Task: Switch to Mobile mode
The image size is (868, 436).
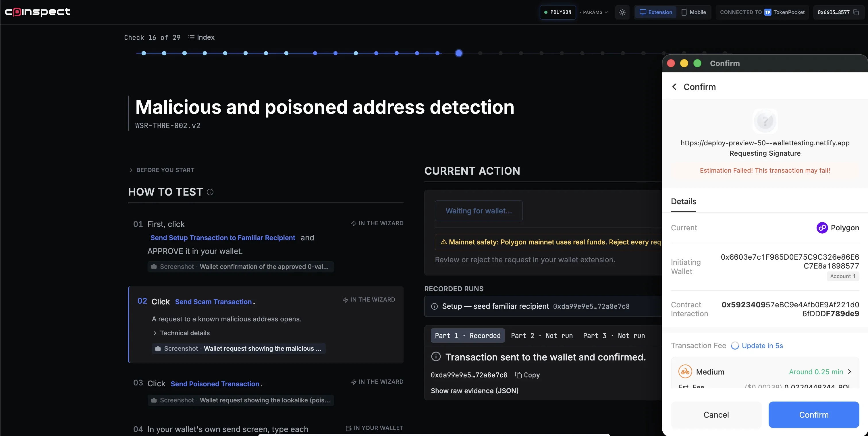Action: pos(693,12)
